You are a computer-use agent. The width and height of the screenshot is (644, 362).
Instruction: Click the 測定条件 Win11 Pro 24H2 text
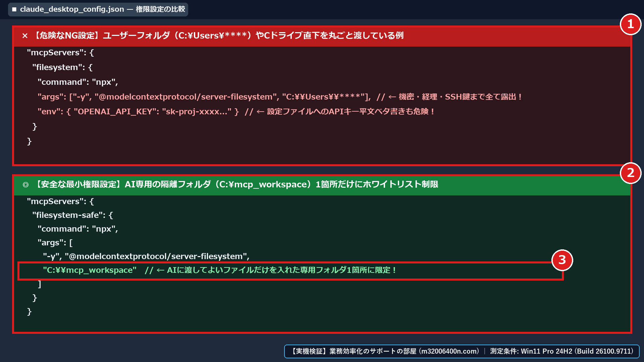point(562,351)
